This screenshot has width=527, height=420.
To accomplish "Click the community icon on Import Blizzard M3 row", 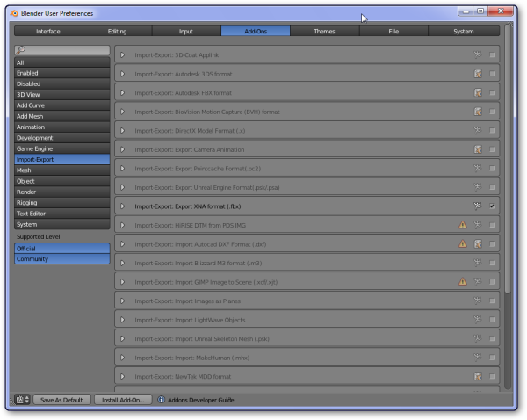I will pos(477,263).
